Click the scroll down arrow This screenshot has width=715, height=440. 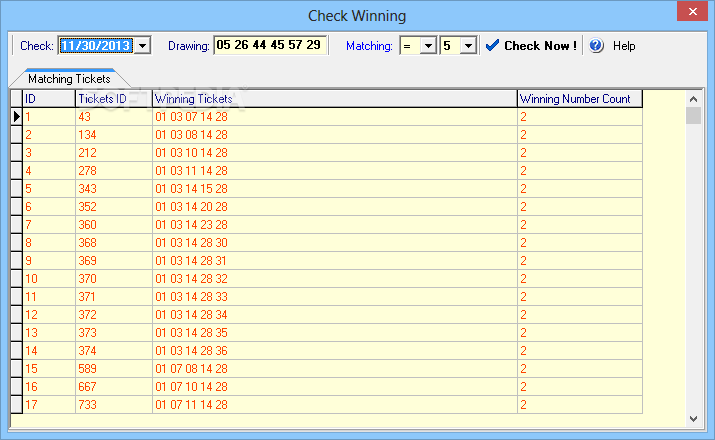(693, 419)
